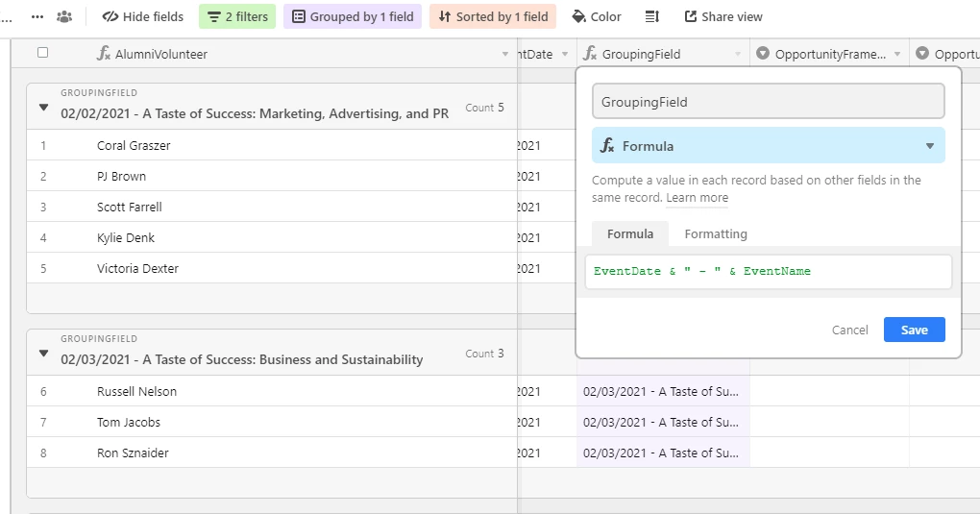Click Count 5 group summary

tap(484, 108)
